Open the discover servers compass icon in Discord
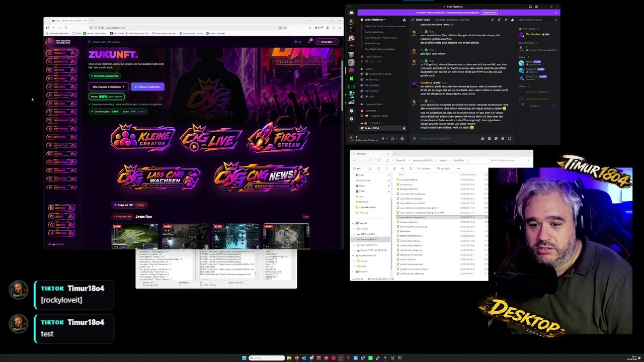The width and height of the screenshot is (644, 362). click(x=351, y=119)
